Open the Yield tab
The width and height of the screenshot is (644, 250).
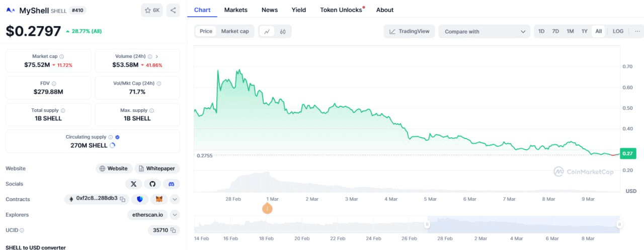coord(299,10)
